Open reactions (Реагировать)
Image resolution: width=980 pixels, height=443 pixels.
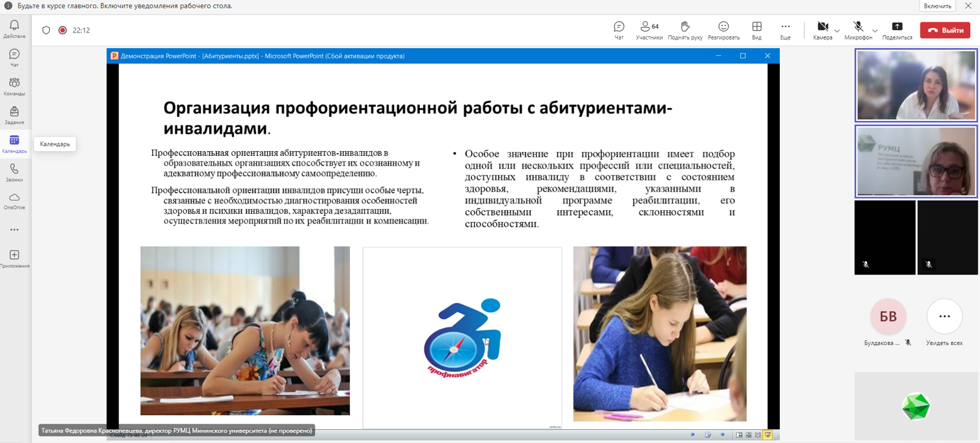[x=723, y=31]
